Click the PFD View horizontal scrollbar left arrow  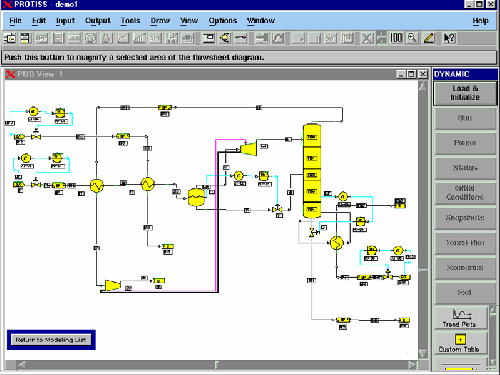[21, 365]
